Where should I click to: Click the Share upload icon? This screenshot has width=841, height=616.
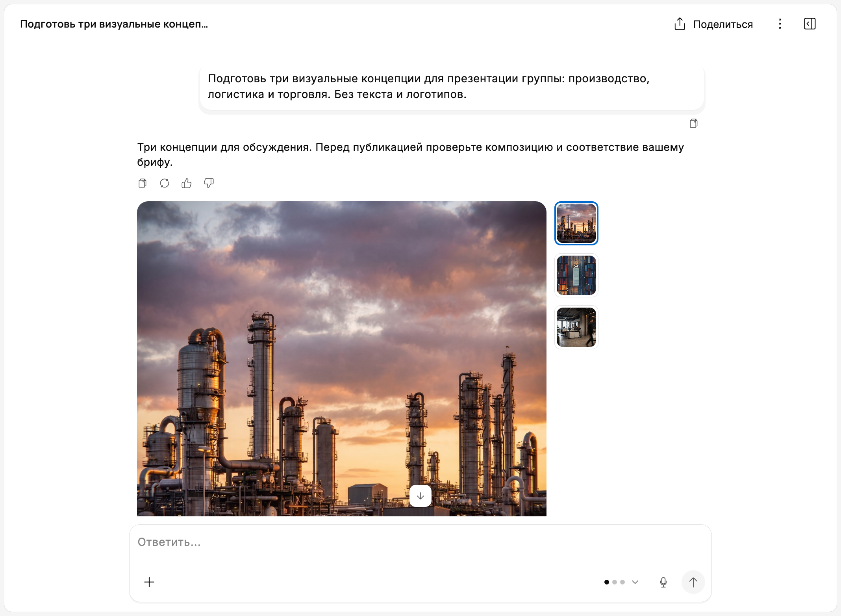[680, 24]
